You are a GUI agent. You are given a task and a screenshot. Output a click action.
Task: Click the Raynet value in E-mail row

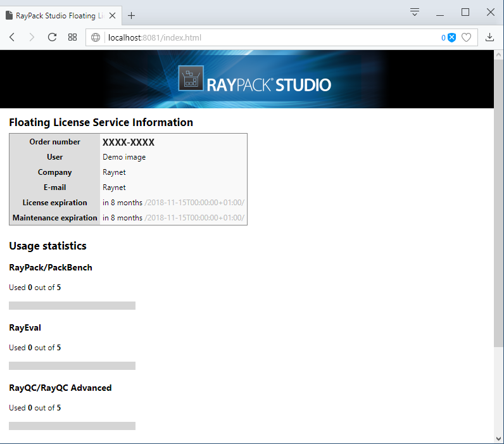click(114, 187)
